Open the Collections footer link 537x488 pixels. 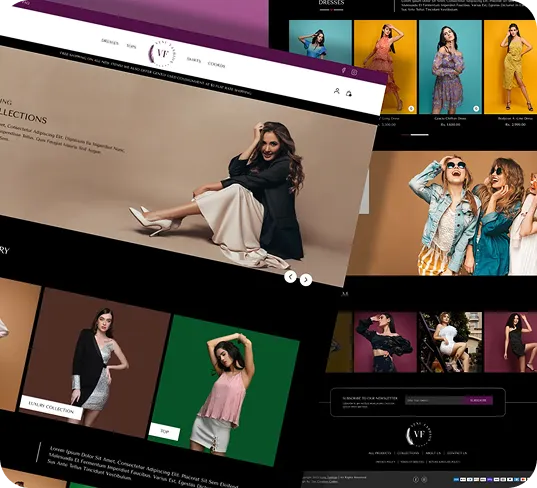[408, 453]
